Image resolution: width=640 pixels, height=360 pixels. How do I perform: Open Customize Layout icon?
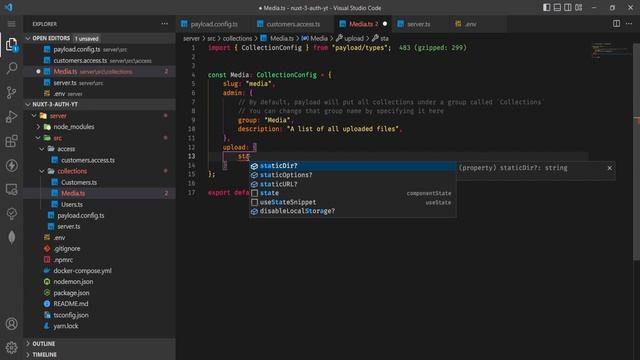pyautogui.click(x=579, y=7)
